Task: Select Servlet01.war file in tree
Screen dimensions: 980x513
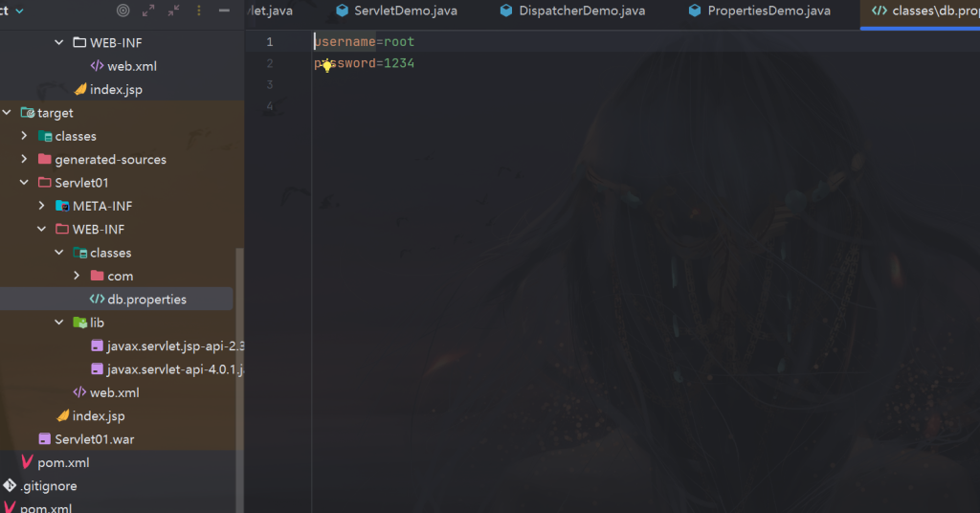Action: pos(94,439)
